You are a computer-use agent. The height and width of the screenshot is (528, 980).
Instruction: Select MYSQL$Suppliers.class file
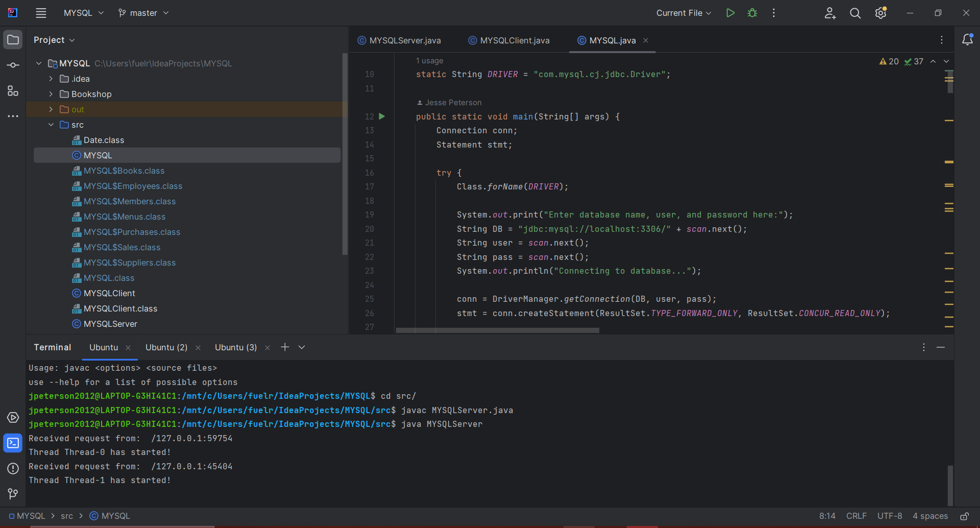point(130,262)
